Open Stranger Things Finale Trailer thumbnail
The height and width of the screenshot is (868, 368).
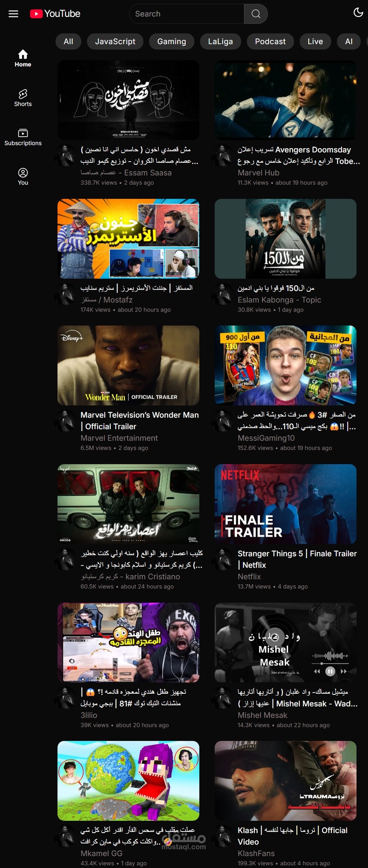[x=286, y=504]
